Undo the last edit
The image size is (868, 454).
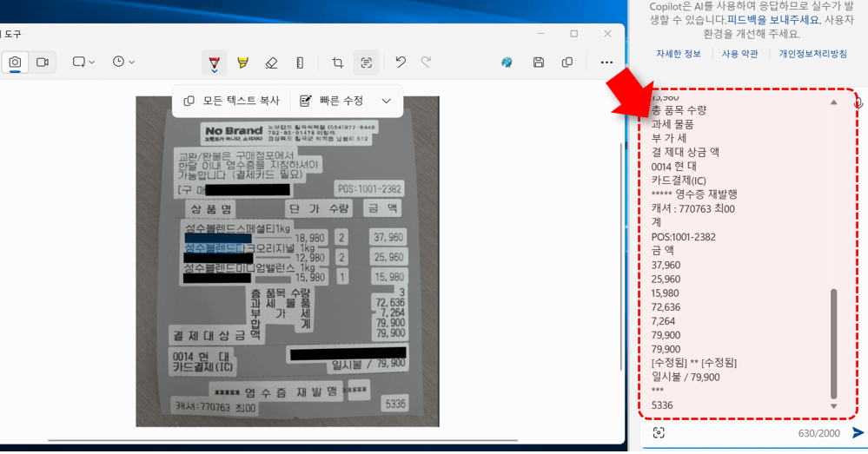pyautogui.click(x=401, y=62)
